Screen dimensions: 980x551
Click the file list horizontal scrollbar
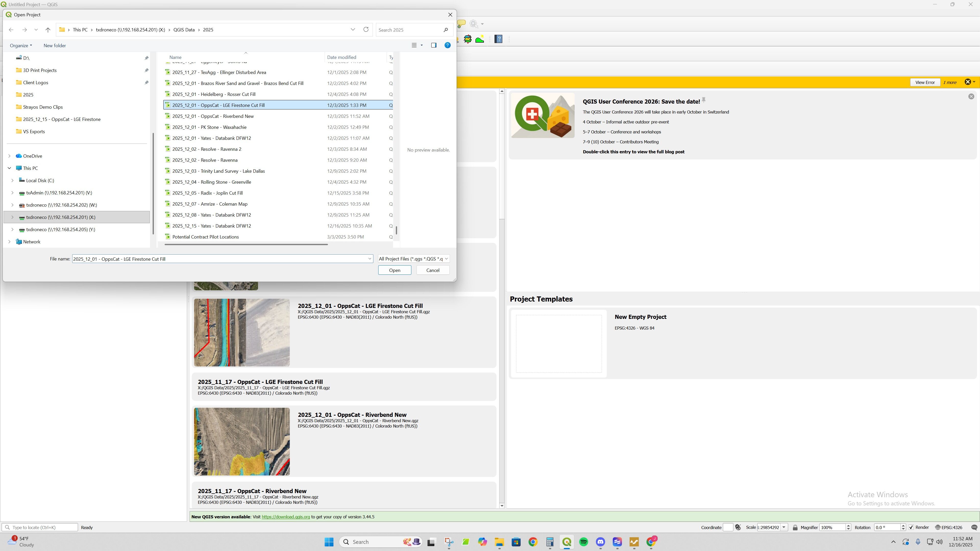246,245
